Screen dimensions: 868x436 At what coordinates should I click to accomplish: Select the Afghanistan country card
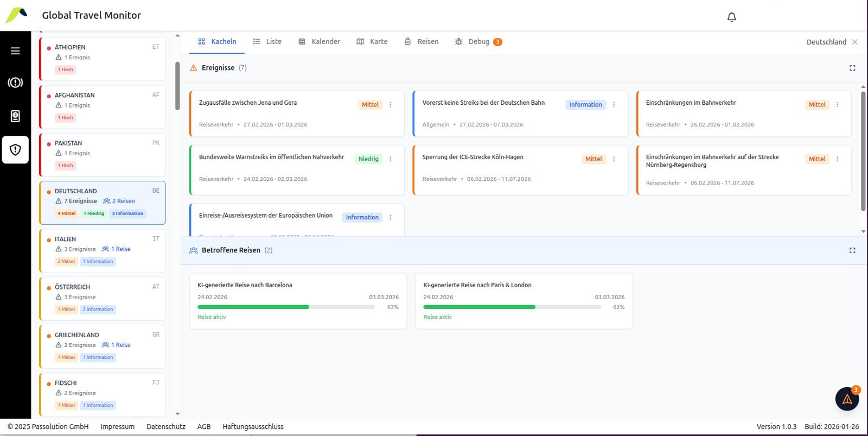click(103, 107)
